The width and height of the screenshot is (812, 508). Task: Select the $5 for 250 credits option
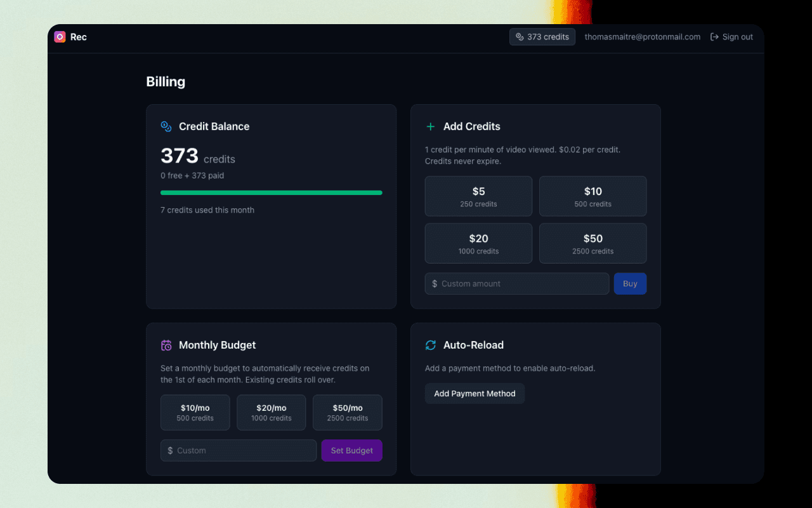coord(478,196)
